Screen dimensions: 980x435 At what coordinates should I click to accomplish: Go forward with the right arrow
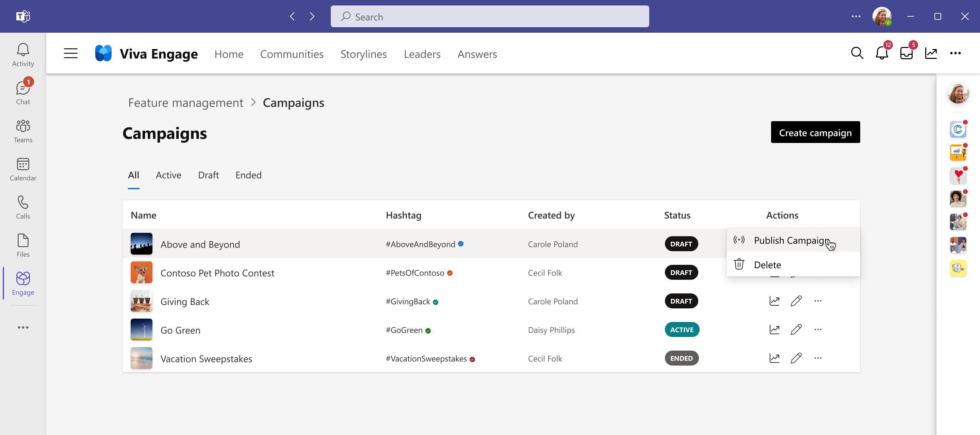[x=312, y=16]
